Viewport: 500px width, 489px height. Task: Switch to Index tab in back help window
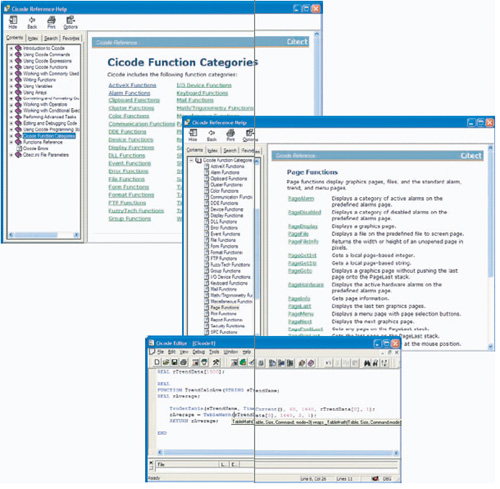click(33, 38)
